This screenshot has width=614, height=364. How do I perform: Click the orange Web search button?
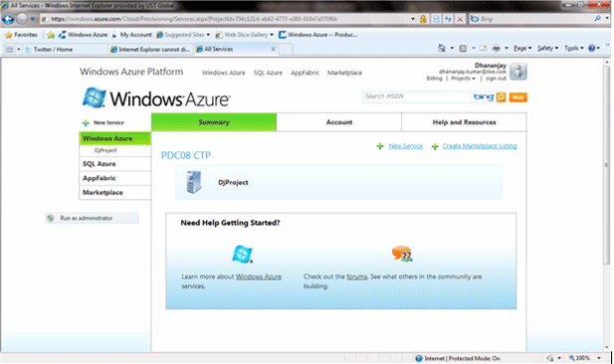click(517, 97)
